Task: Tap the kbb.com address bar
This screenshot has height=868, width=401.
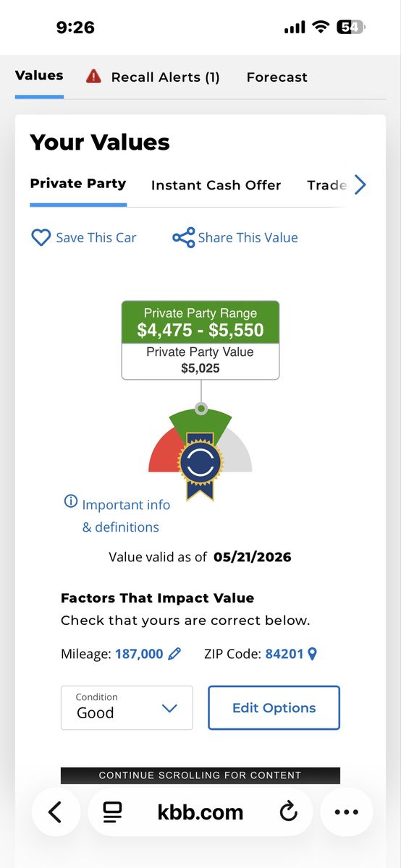Action: tap(200, 812)
